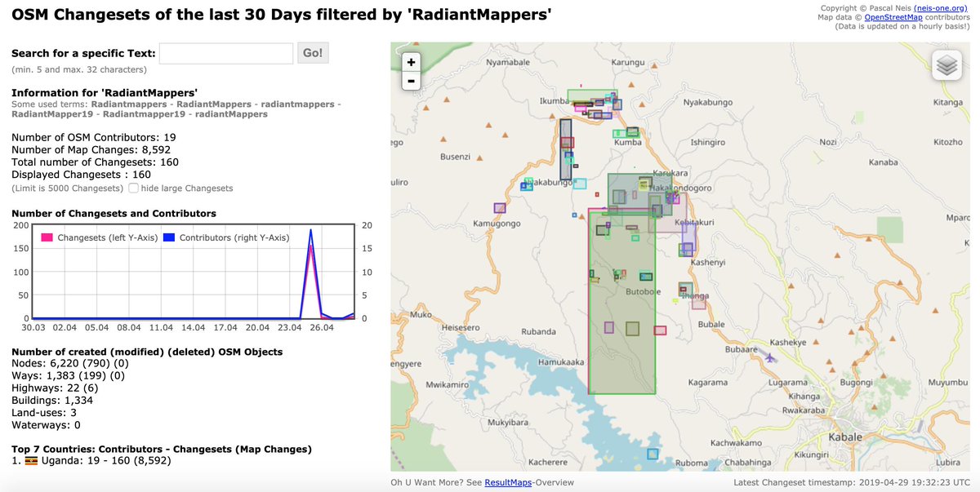980x492 pixels.
Task: Click the 'Highways: 22 (6)' statistic
Action: point(53,388)
